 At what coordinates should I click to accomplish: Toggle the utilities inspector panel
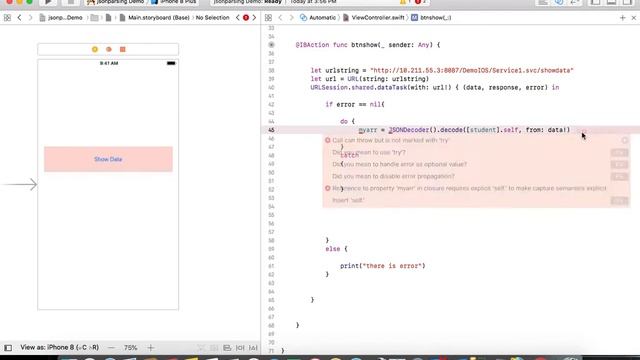click(x=627, y=2)
